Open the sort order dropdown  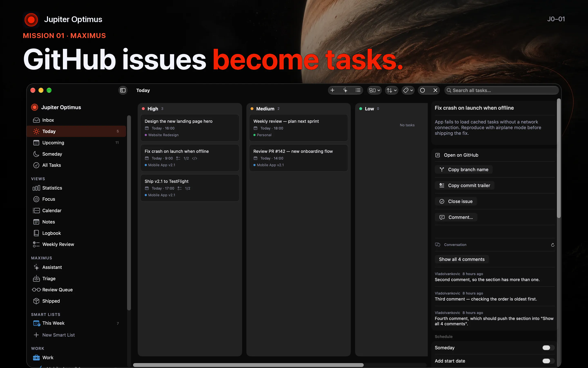392,90
